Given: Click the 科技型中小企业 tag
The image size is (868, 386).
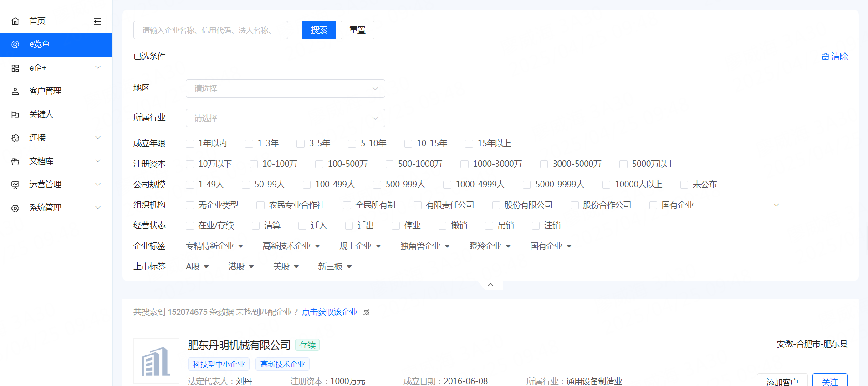Looking at the screenshot, I should click(x=219, y=364).
